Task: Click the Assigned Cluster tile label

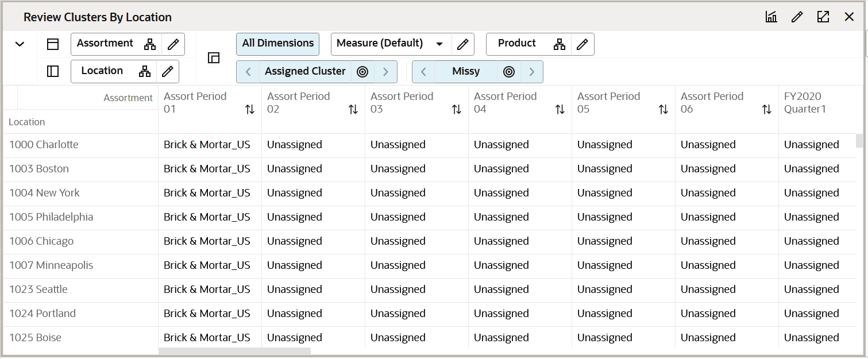Action: (305, 71)
